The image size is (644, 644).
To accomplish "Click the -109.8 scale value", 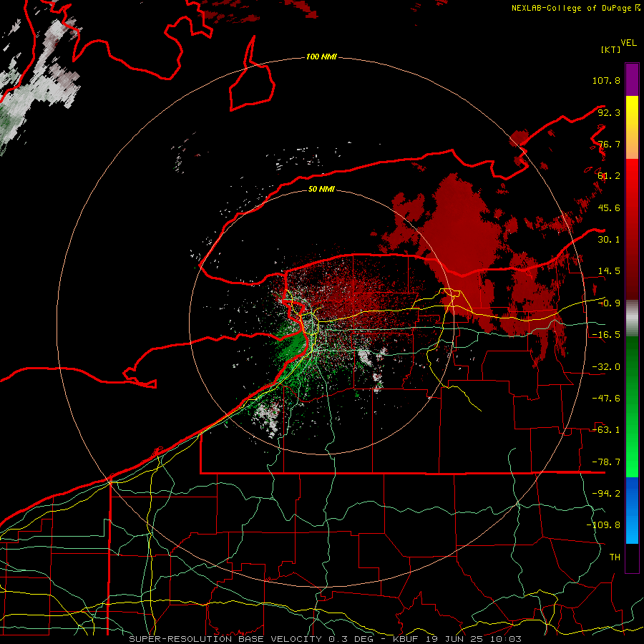I will [603, 525].
